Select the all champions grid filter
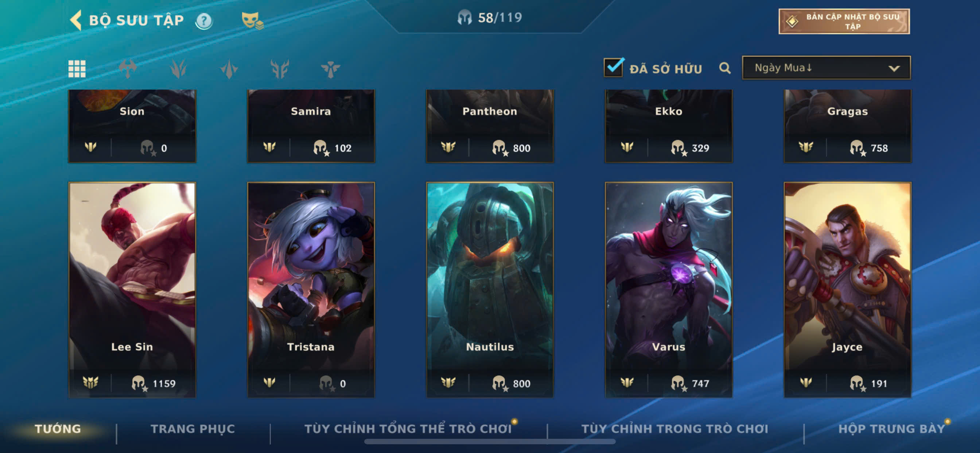Viewport: 980px width, 453px height. click(x=77, y=69)
